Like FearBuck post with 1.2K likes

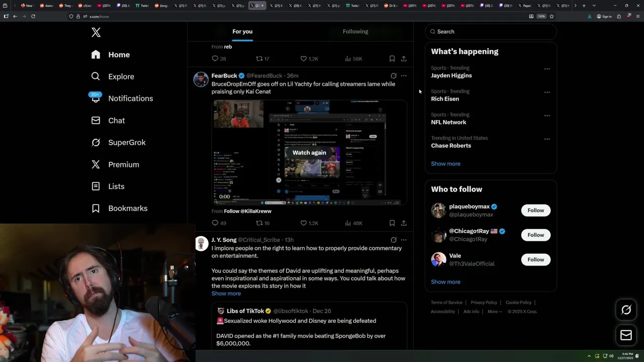309,223
